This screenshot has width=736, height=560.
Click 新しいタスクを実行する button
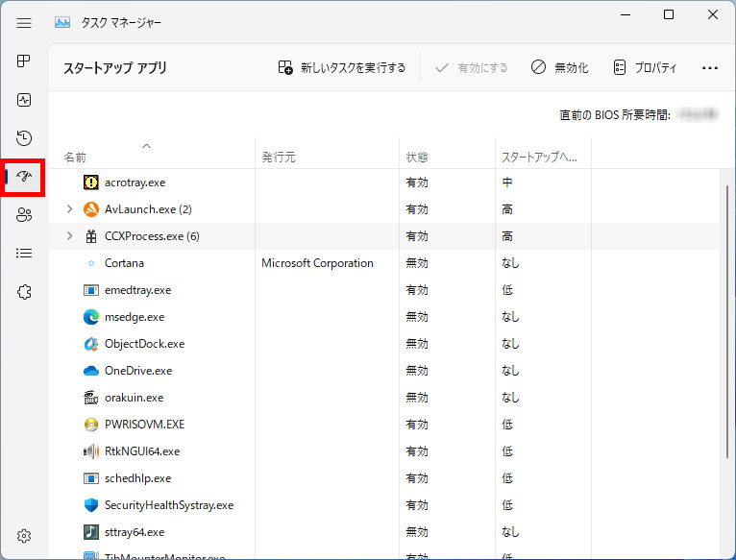point(342,68)
